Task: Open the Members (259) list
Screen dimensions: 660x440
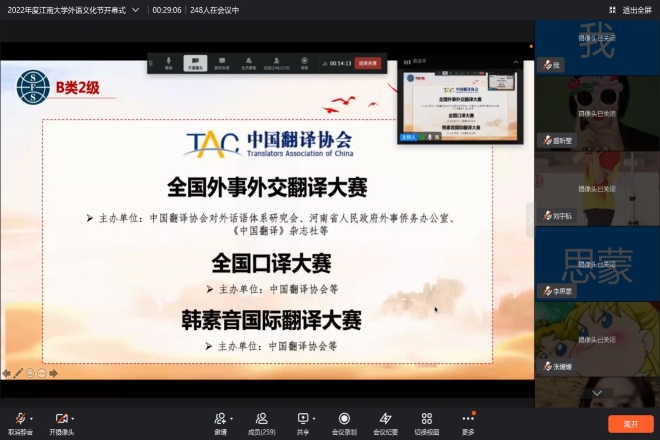Action: pos(261,419)
